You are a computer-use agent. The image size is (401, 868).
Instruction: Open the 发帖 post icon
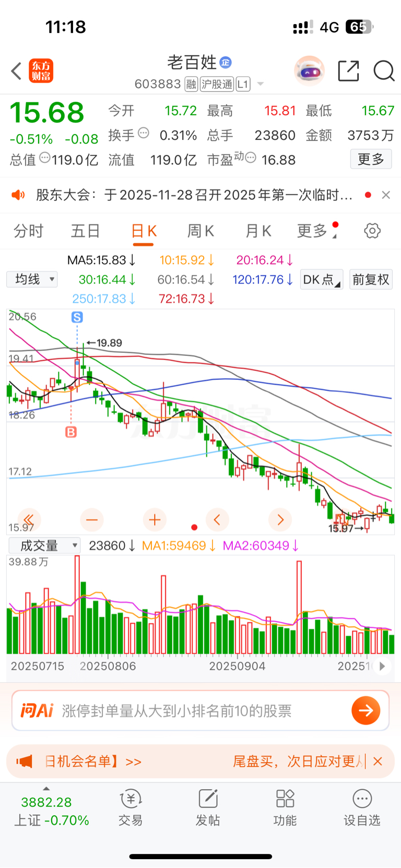[208, 807]
